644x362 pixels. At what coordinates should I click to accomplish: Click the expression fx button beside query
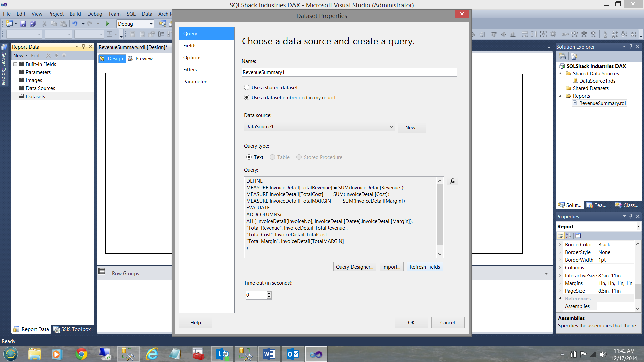click(x=452, y=181)
